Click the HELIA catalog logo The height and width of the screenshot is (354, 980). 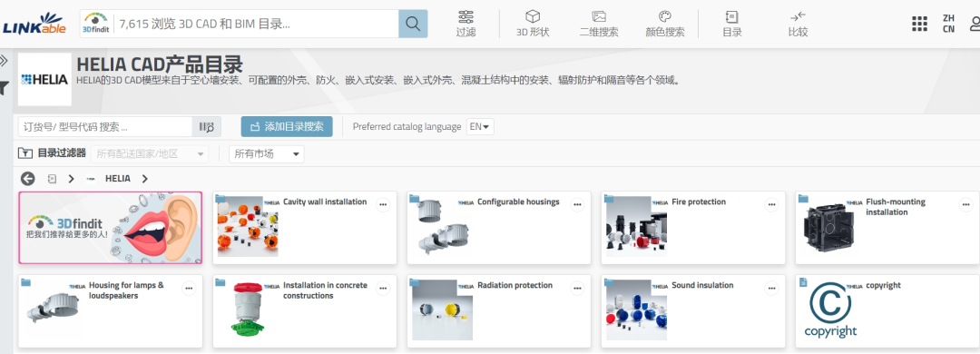click(44, 79)
